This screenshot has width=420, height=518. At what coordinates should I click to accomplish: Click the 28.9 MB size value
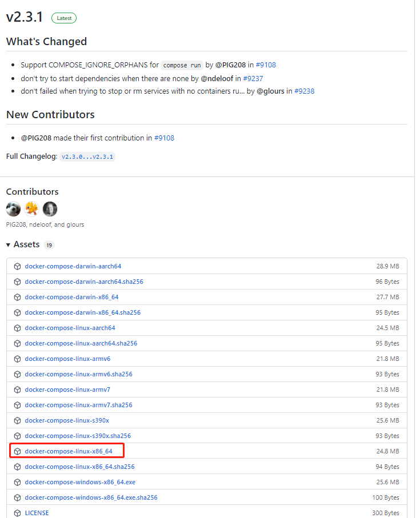(x=387, y=266)
